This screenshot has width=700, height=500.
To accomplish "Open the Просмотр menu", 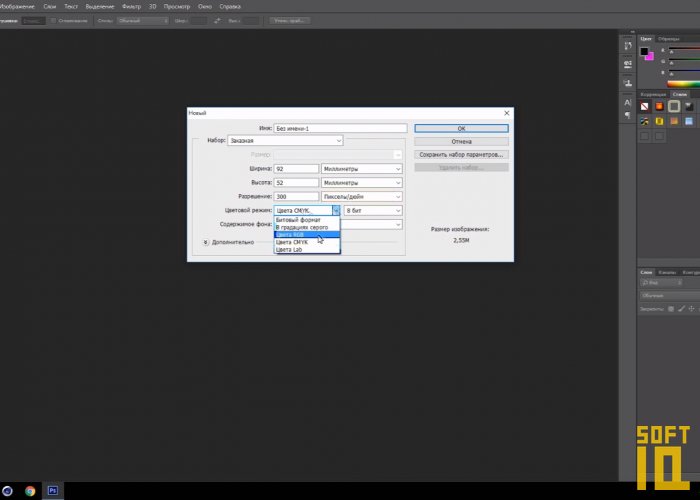I will (x=177, y=7).
